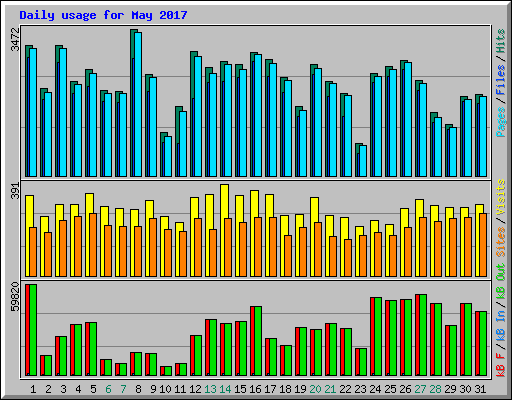Click the orange "Sites" legend label
Image resolution: width=512 pixels, height=400 pixels.
pos(500,241)
